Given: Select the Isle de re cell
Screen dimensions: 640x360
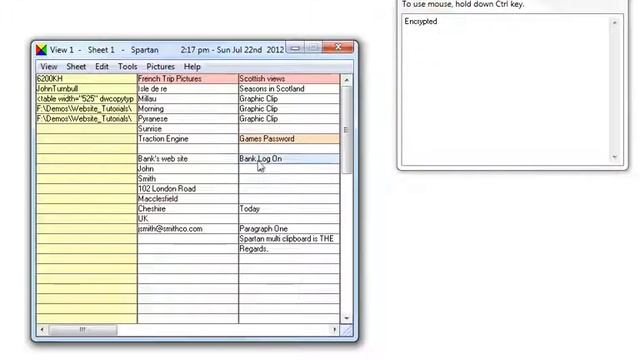Looking at the screenshot, I should point(188,89).
